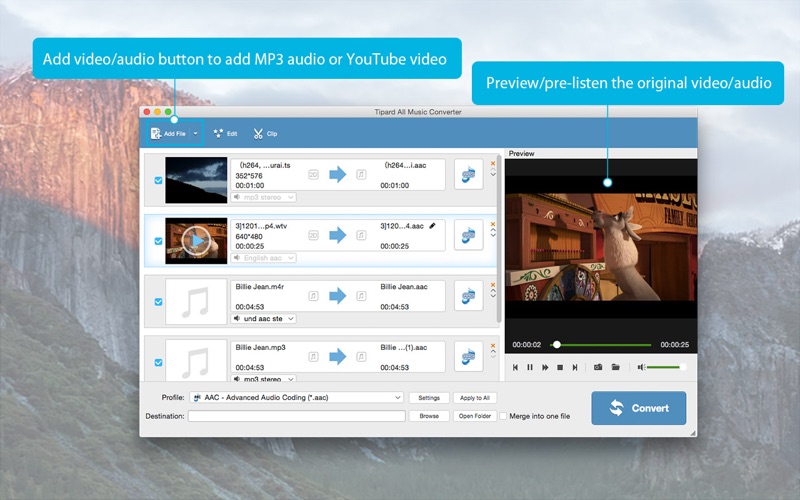Open snapshot folder icon
Viewport: 800px width, 500px height.
point(616,367)
